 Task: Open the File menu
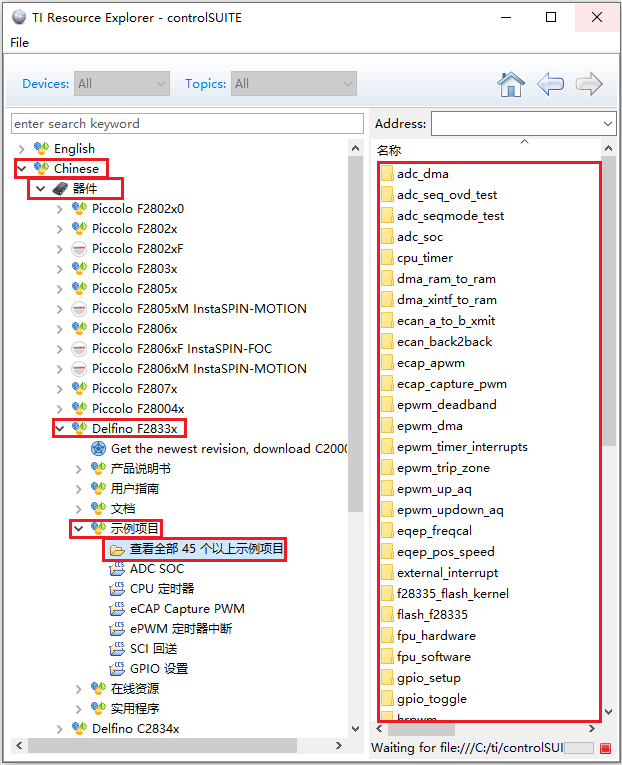tap(20, 43)
